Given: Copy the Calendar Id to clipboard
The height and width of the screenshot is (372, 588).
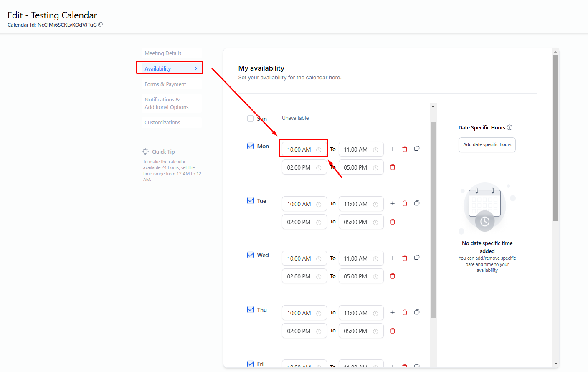Looking at the screenshot, I should point(101,25).
